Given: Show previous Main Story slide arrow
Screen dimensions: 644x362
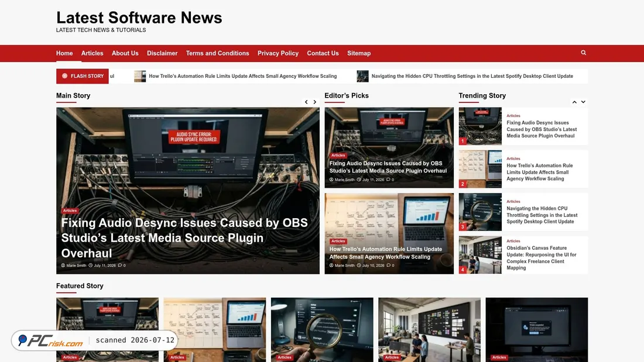Looking at the screenshot, I should tap(306, 102).
